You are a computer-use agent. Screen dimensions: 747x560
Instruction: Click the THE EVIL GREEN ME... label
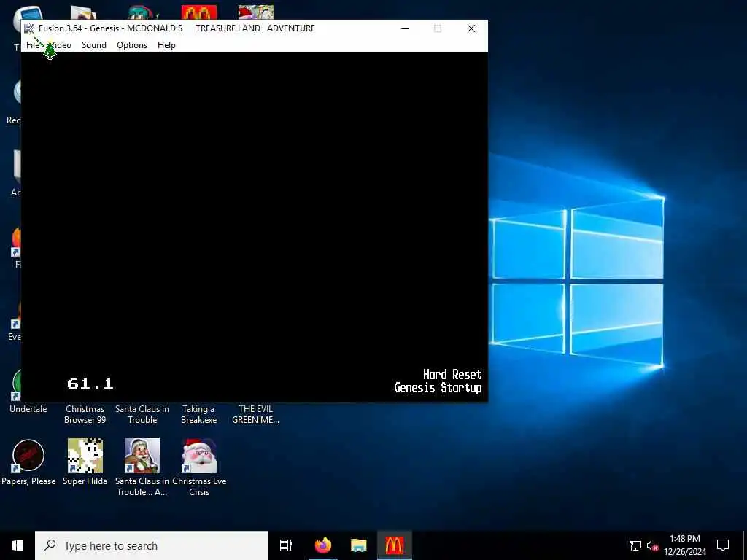click(x=256, y=414)
